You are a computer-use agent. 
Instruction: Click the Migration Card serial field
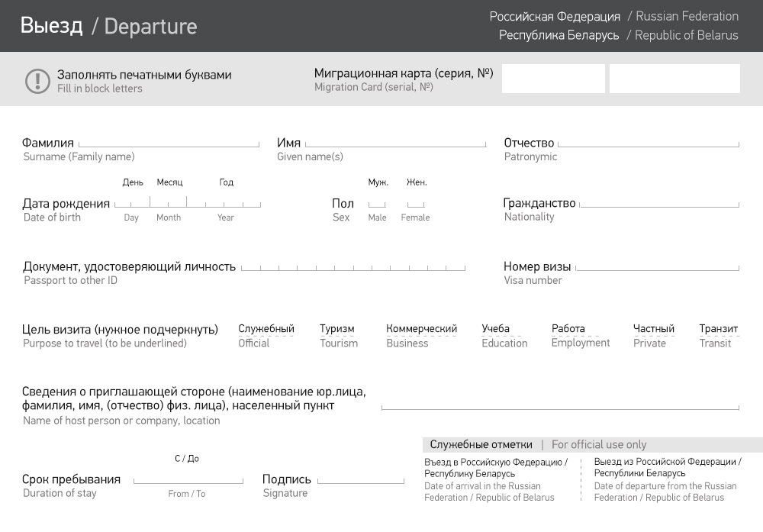[x=553, y=79]
